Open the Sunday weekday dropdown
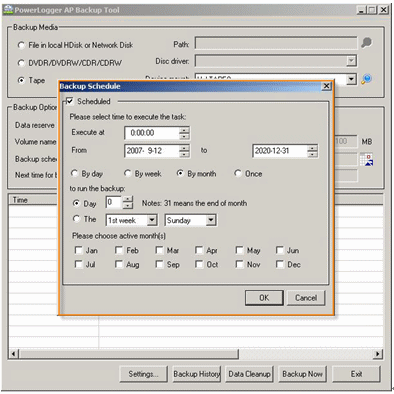Image resolution: width=394 pixels, height=394 pixels. 211,220
